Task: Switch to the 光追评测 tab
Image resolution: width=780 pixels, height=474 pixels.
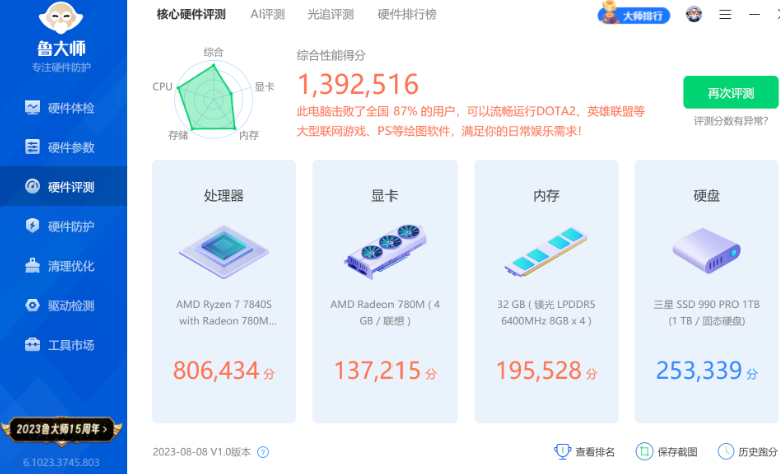Action: 330,14
